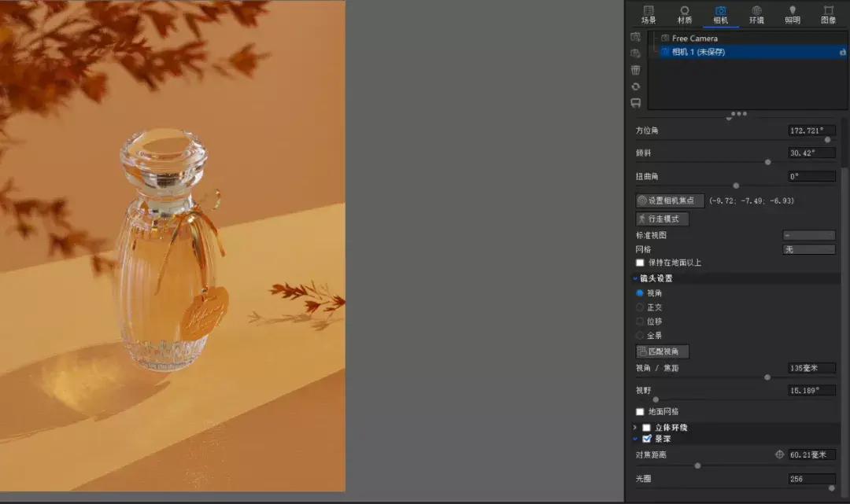Click the 方位角 slider handle
Image resolution: width=850 pixels, height=504 pixels.
[827, 140]
